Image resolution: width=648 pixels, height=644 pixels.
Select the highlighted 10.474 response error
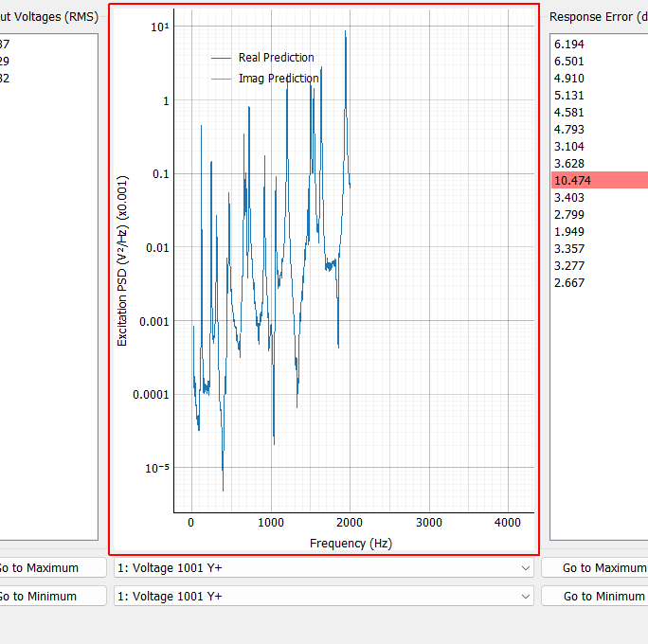[x=600, y=180]
